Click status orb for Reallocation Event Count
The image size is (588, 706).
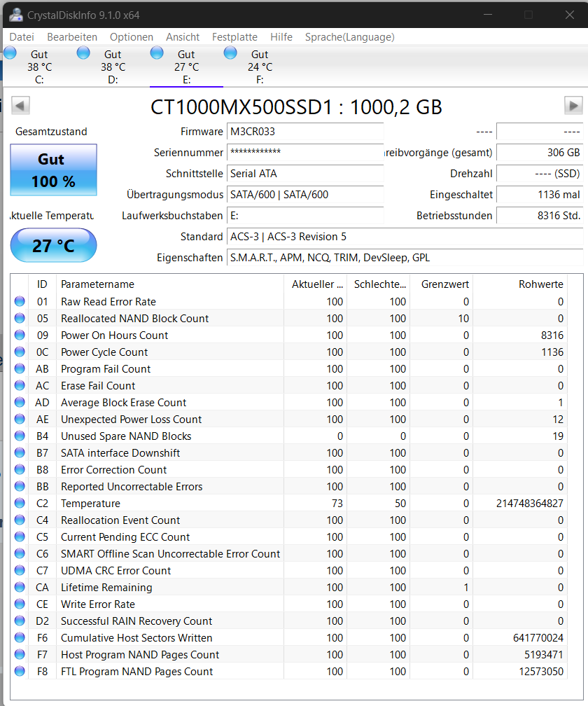tap(20, 520)
